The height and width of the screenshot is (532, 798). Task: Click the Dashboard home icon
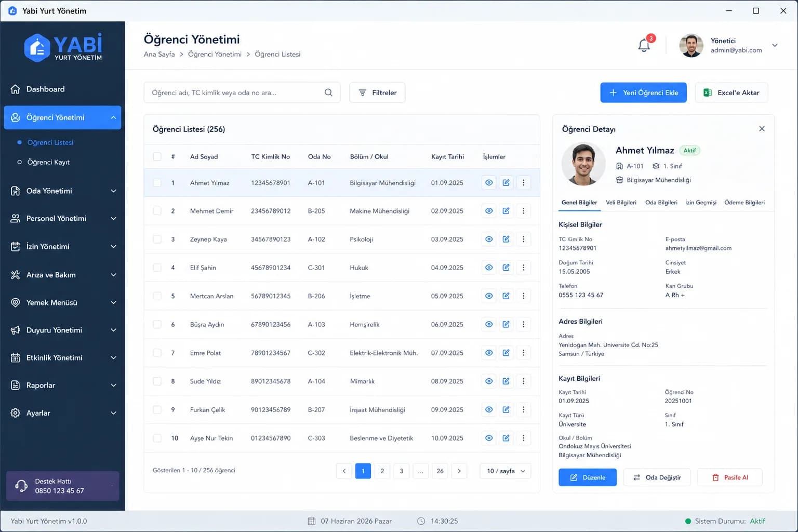click(x=16, y=89)
